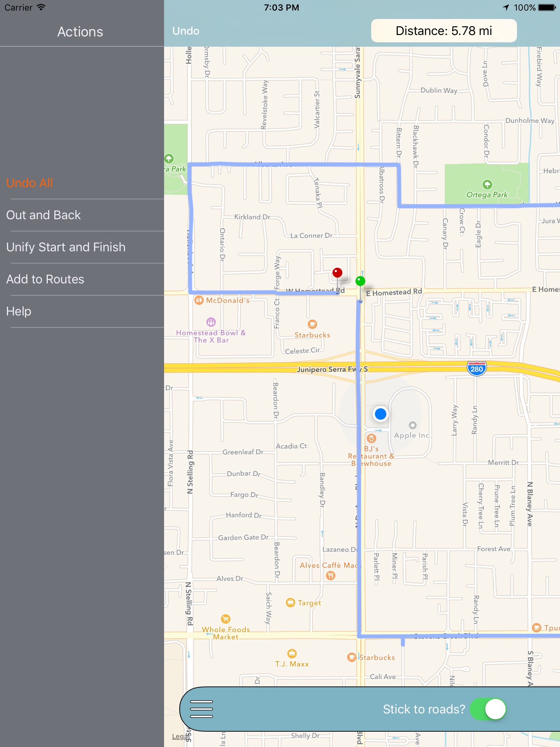Tap the Wi-Fi icon in status bar
This screenshot has height=747, width=560.
point(41,7)
